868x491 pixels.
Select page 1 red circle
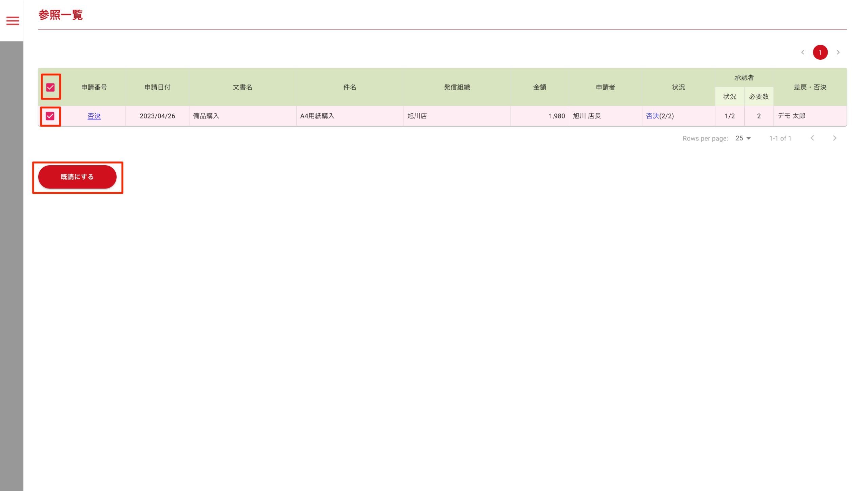[x=820, y=52]
